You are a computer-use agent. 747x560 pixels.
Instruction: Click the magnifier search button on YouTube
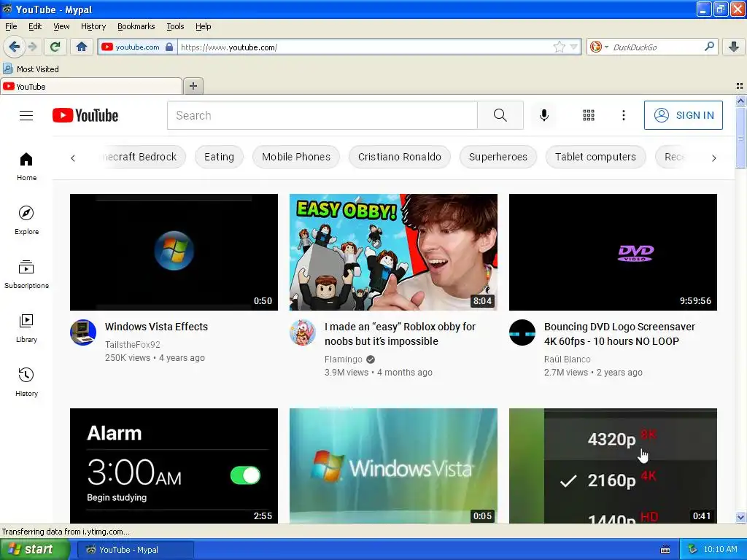pyautogui.click(x=500, y=115)
